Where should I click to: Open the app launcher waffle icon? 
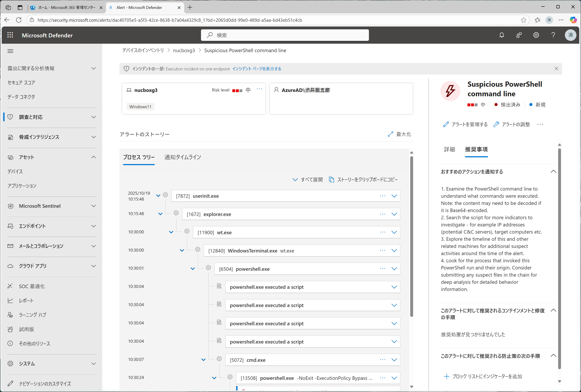(10, 35)
